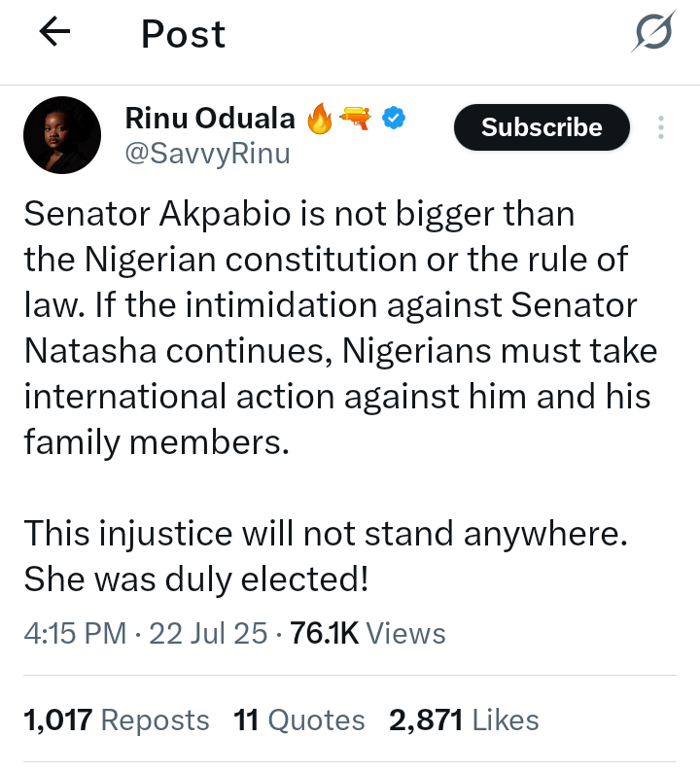Image resolution: width=700 pixels, height=772 pixels.
Task: See the 2,871 Likes list
Action: coord(464,720)
